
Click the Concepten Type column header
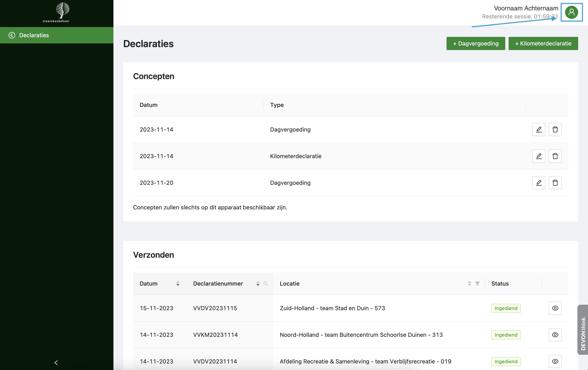point(277,105)
